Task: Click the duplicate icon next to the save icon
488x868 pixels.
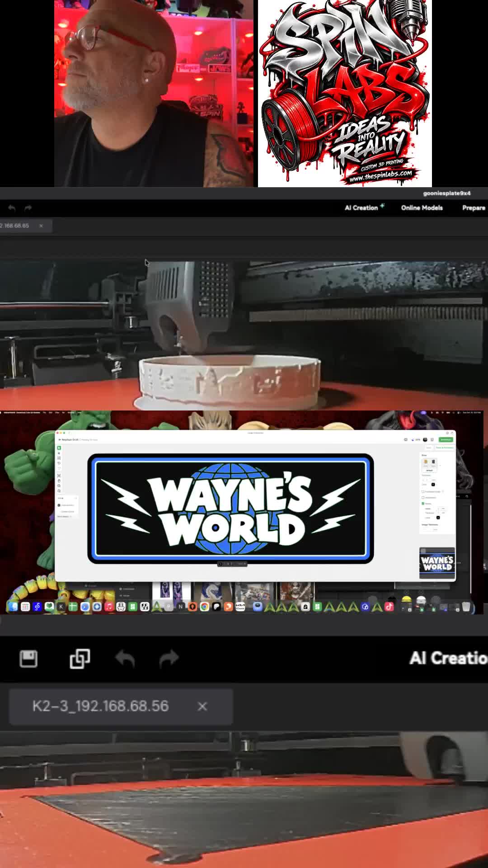Action: pyautogui.click(x=80, y=659)
